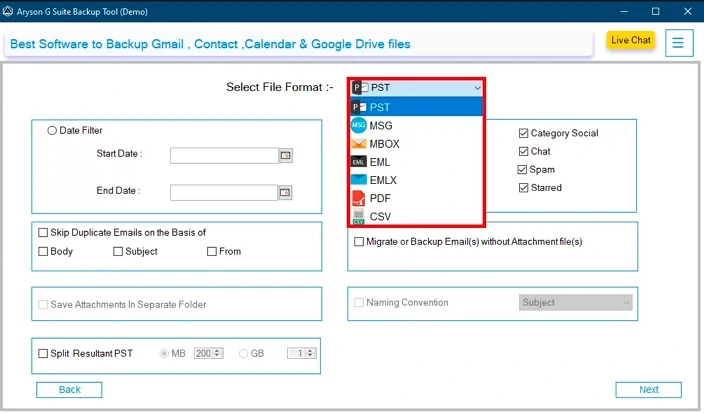Close the Aryson G Suite Backup Tool
704x414 pixels.
click(x=687, y=11)
